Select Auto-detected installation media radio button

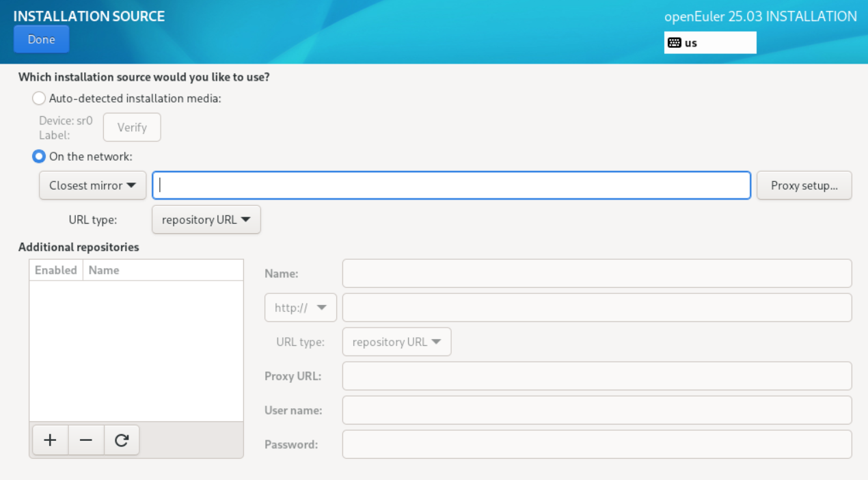(40, 98)
